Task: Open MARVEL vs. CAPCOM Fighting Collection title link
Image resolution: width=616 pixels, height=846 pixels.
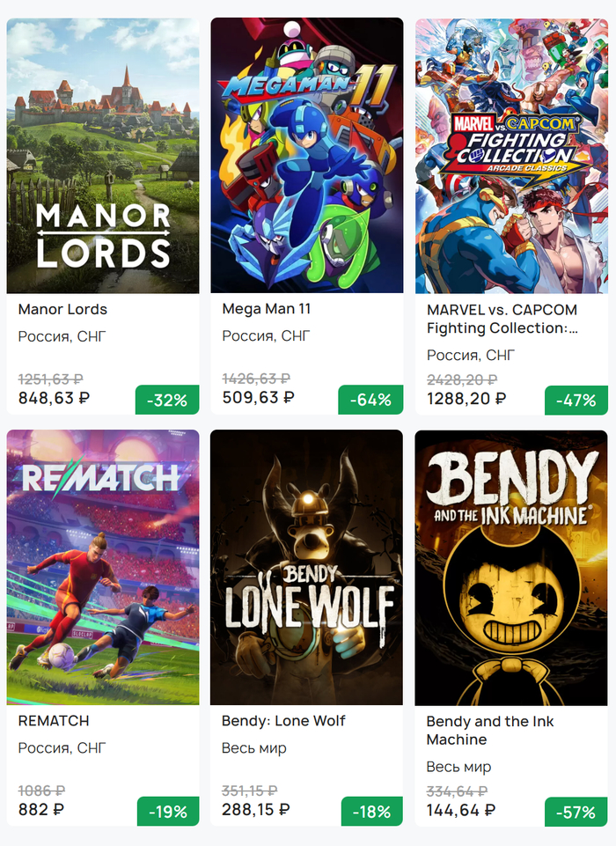Action: pyautogui.click(x=502, y=319)
